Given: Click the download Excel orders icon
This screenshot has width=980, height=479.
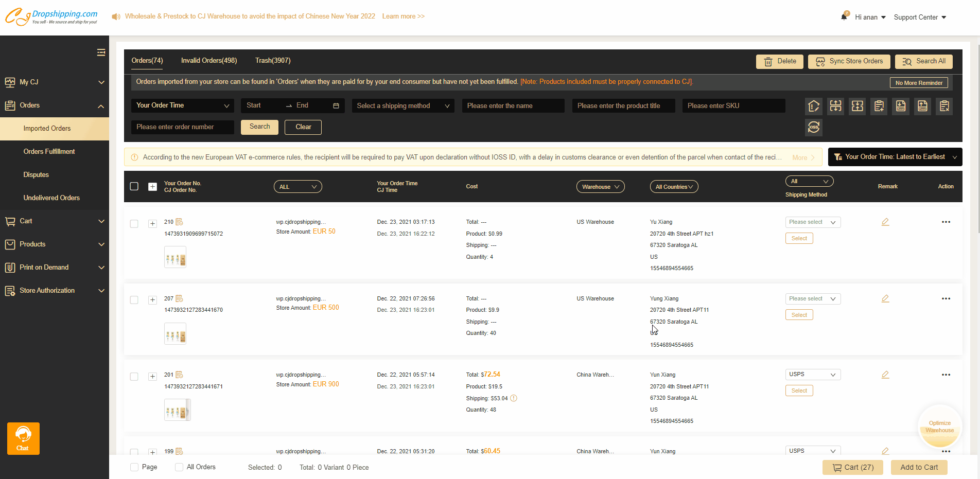Looking at the screenshot, I should (x=901, y=107).
